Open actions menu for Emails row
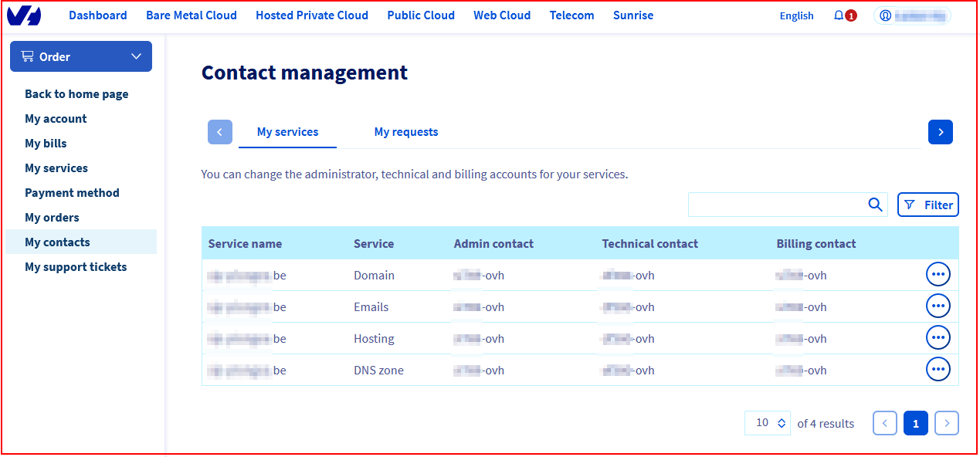Image resolution: width=980 pixels, height=457 pixels. click(938, 306)
